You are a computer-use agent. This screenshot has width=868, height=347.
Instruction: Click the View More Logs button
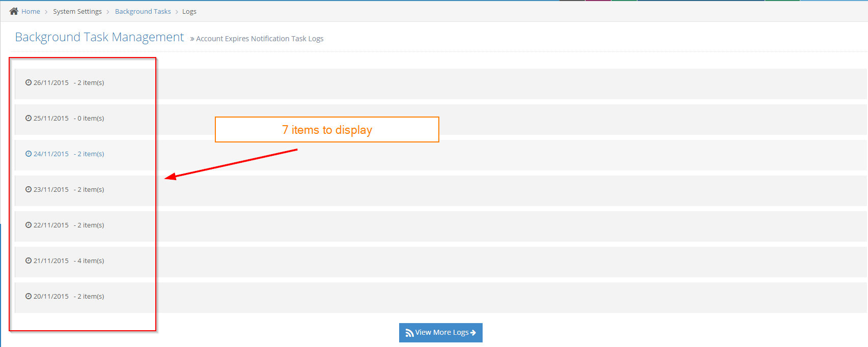(441, 333)
